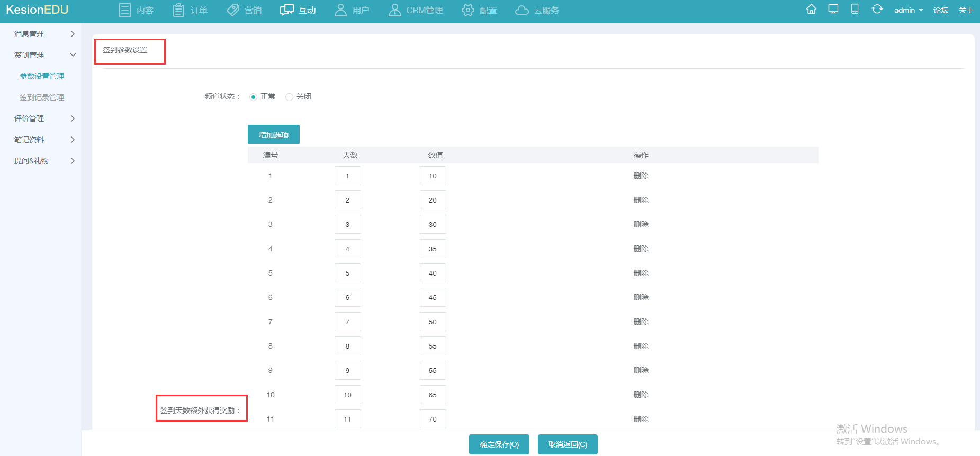Open the 云服务 cloud icon
980x456 pixels.
coord(522,10)
